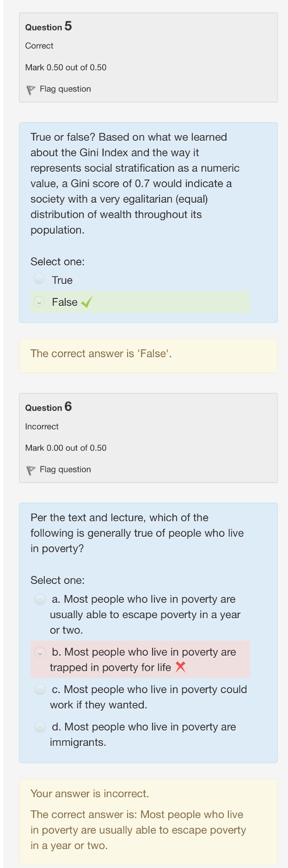Select the False radio button
Image resolution: width=288 pixels, height=868 pixels.
(x=40, y=302)
